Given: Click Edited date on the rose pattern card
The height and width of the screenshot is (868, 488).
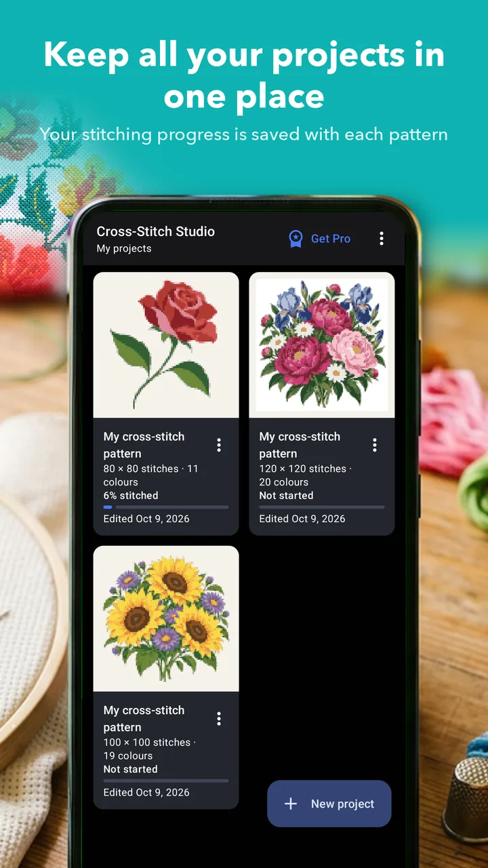Looking at the screenshot, I should coord(146,519).
